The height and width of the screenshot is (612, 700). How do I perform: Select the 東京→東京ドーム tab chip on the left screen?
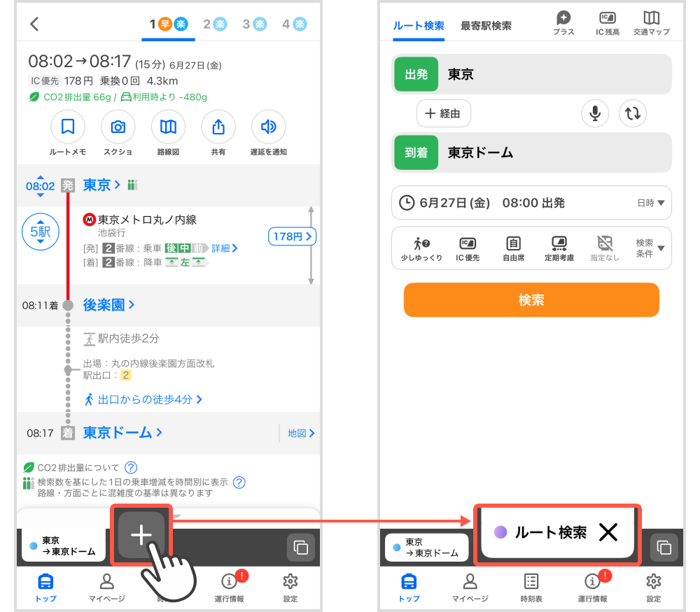pyautogui.click(x=64, y=546)
